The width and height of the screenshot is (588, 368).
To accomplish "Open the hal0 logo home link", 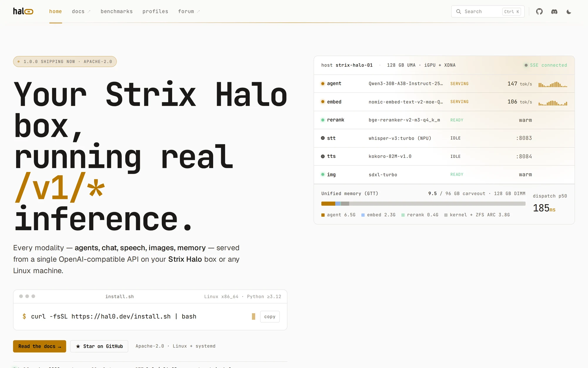I will (x=23, y=11).
